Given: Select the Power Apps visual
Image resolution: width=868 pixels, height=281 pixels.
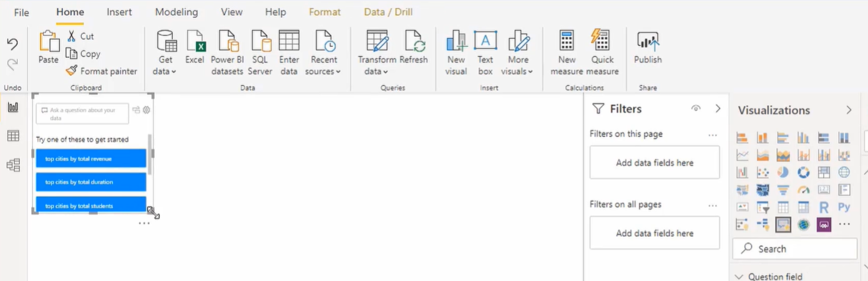Looking at the screenshot, I should pyautogui.click(x=824, y=224).
